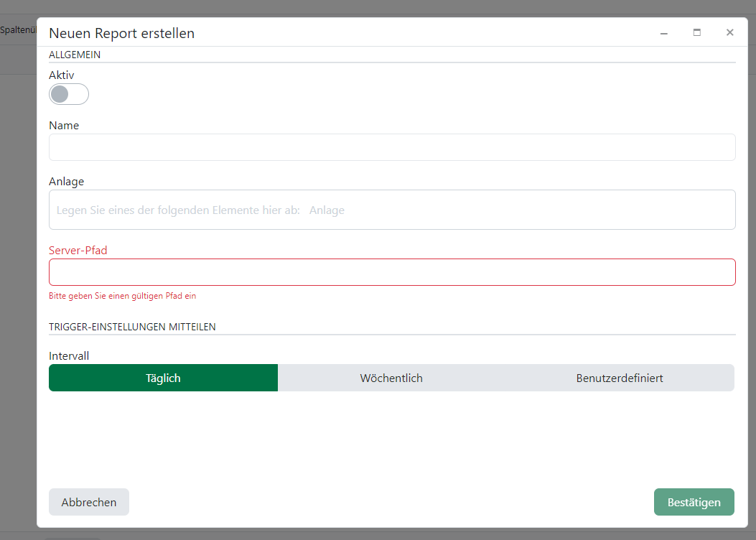The height and width of the screenshot is (540, 756).
Task: Maximize the report creation dialog
Action: [x=696, y=32]
